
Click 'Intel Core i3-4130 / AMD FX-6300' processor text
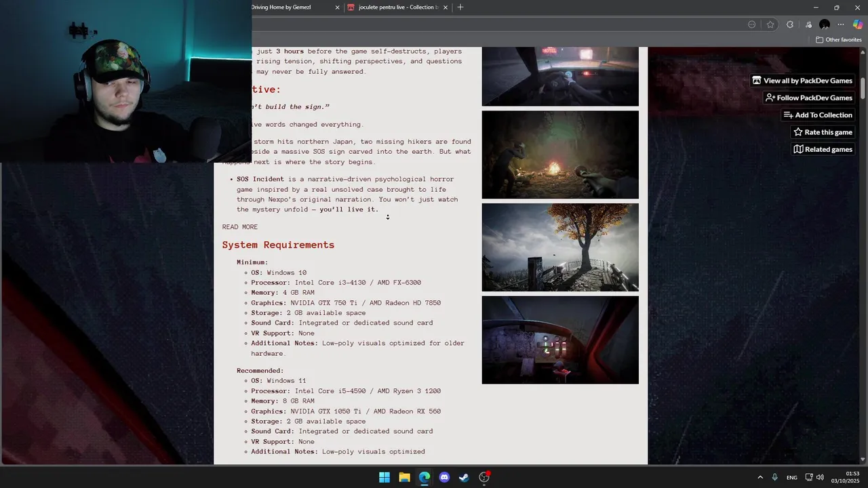(x=358, y=283)
